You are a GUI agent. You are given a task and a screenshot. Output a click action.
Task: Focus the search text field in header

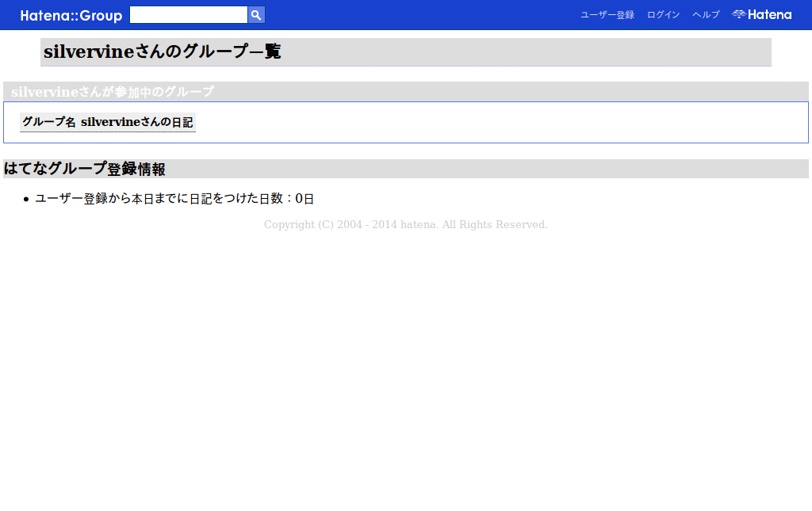(189, 15)
